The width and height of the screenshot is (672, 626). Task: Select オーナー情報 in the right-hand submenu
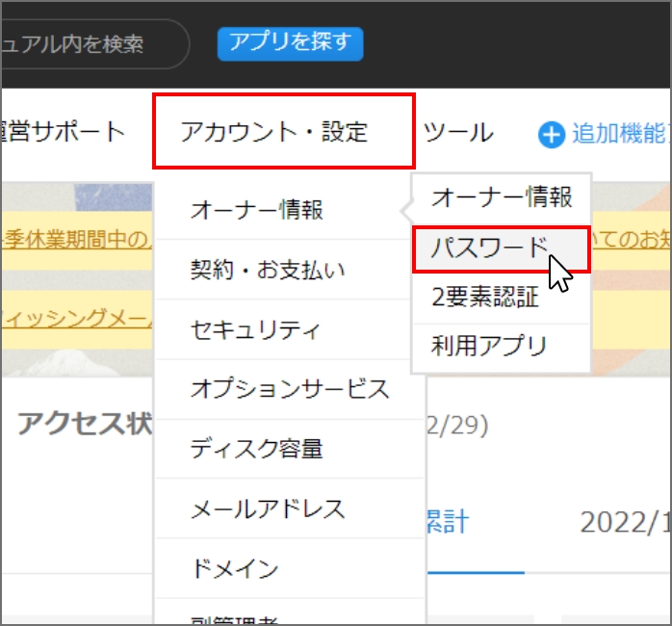tap(502, 197)
